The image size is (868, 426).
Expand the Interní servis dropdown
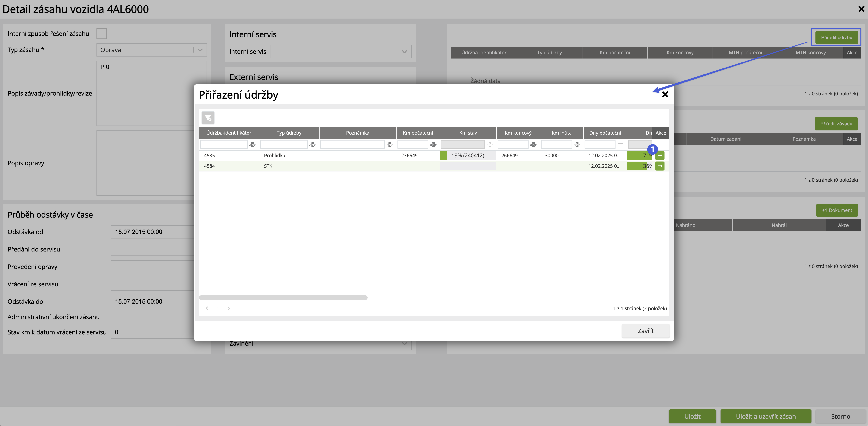[x=404, y=52]
